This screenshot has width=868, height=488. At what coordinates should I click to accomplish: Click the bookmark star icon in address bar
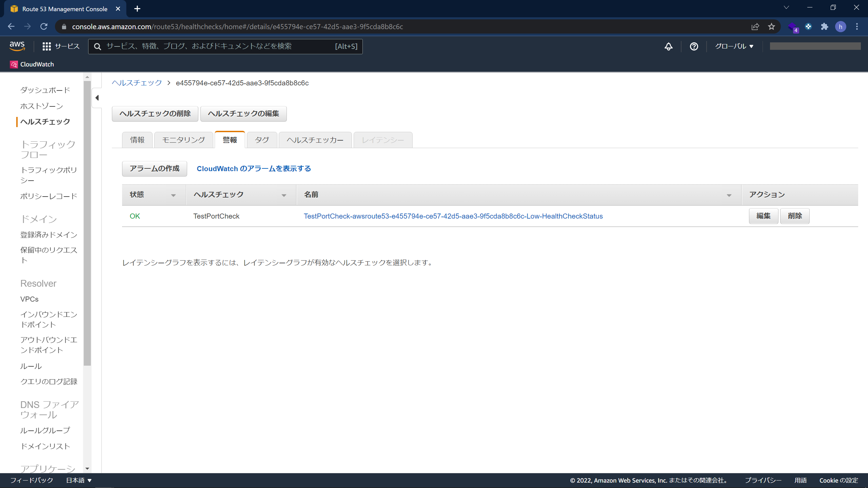tap(771, 27)
